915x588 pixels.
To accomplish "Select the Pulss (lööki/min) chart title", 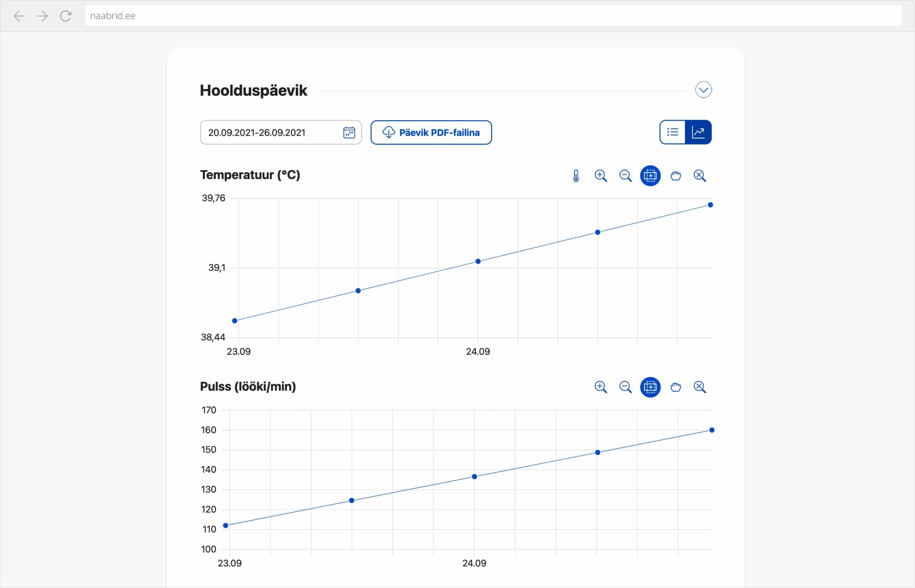I will click(248, 387).
